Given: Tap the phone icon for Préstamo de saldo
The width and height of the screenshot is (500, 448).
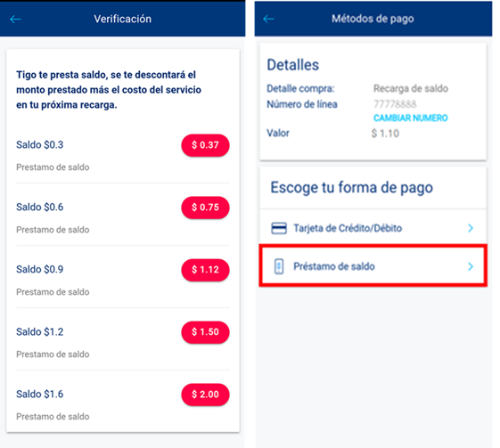Looking at the screenshot, I should tap(279, 266).
